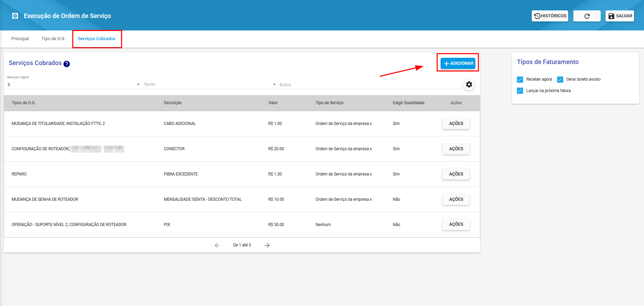Click the R$ 20.00 value cell
This screenshot has height=306, width=644.
pos(276,149)
